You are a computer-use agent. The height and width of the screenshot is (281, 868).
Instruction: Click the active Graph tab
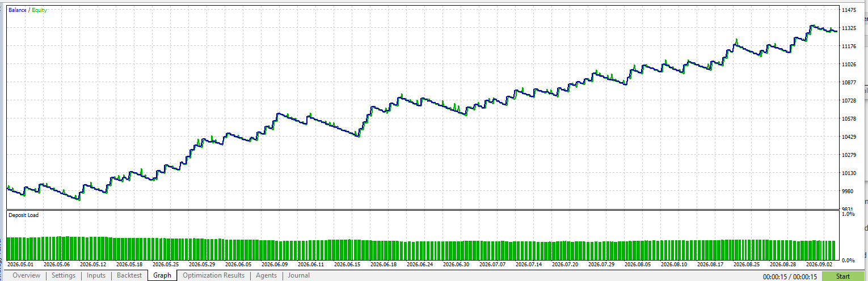(x=162, y=275)
